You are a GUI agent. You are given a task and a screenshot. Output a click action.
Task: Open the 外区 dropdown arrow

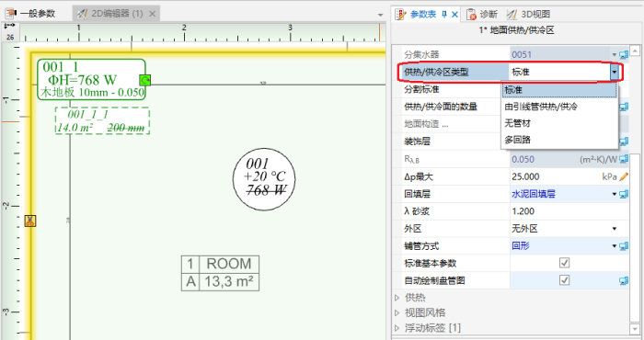click(615, 229)
